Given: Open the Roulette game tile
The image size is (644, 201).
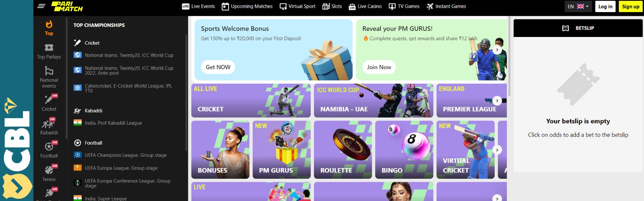Looking at the screenshot, I should (x=343, y=150).
